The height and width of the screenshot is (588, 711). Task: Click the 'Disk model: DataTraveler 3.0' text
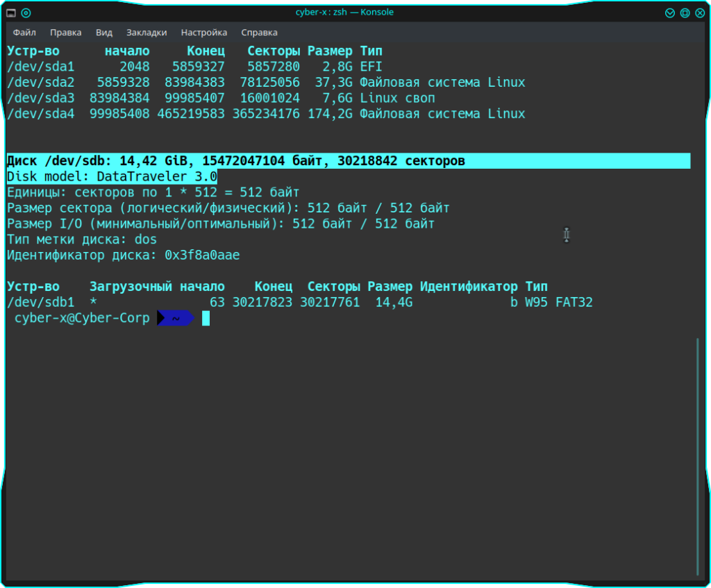coord(112,176)
